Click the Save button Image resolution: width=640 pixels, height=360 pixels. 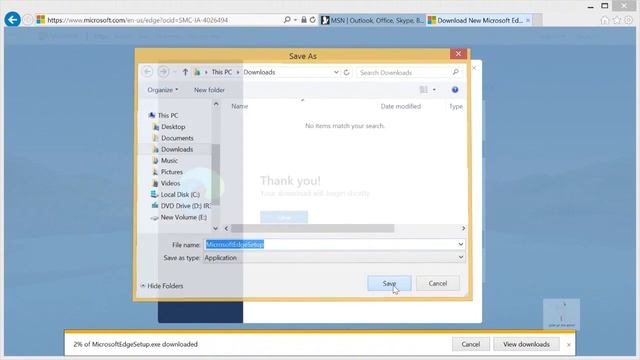click(x=389, y=283)
